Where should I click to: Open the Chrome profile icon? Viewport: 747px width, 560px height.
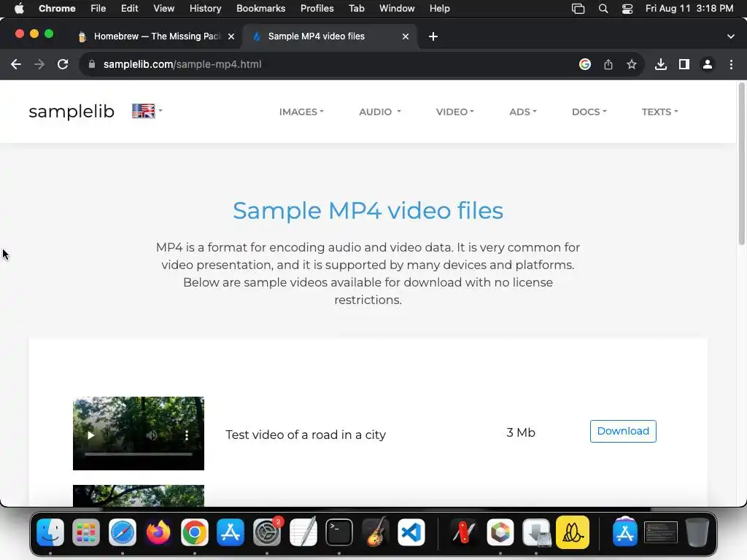708,64
